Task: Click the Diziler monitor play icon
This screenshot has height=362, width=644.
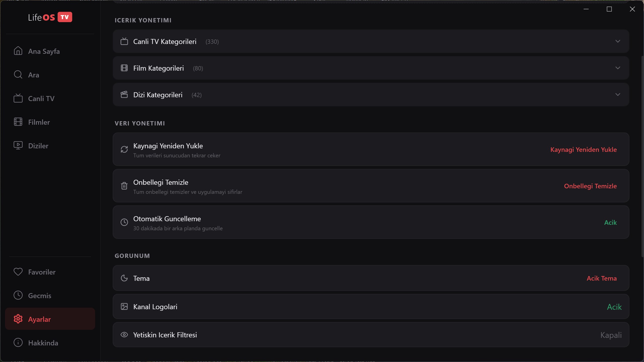Action: [18, 145]
